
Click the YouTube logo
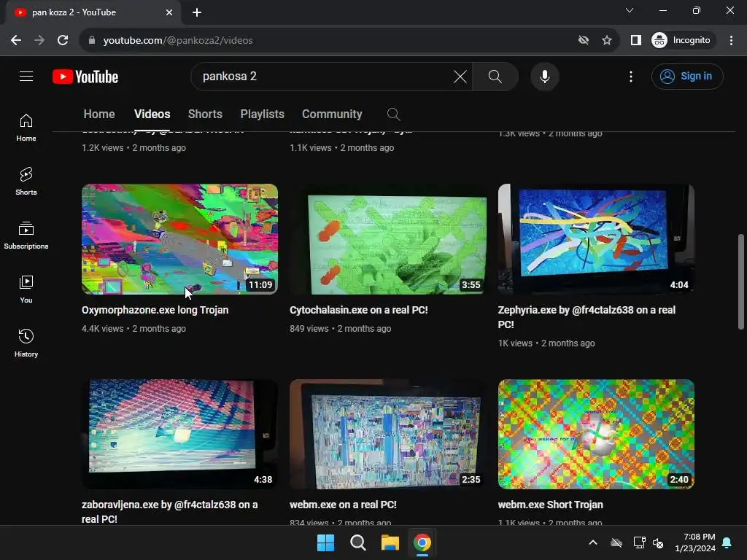click(85, 77)
